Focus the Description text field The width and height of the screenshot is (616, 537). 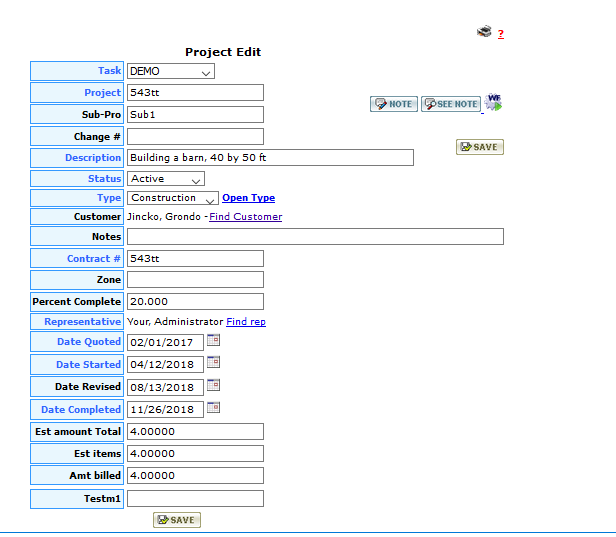pos(270,158)
